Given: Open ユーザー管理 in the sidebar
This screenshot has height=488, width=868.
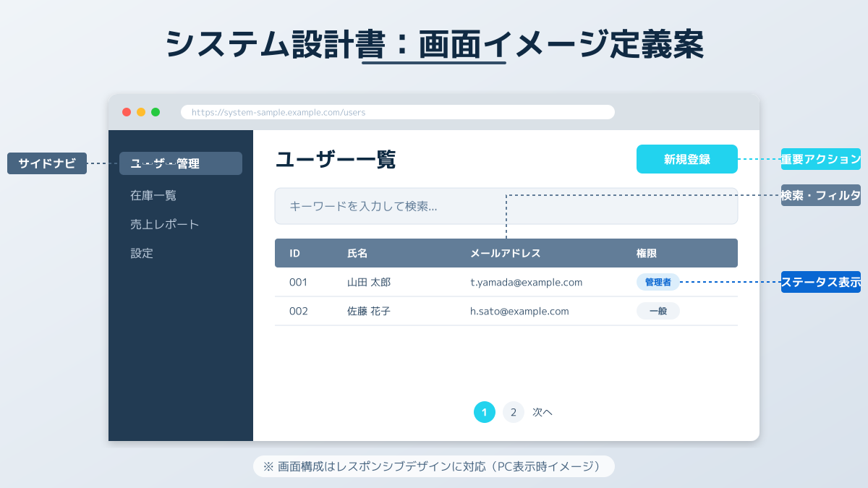Looking at the screenshot, I should point(181,163).
